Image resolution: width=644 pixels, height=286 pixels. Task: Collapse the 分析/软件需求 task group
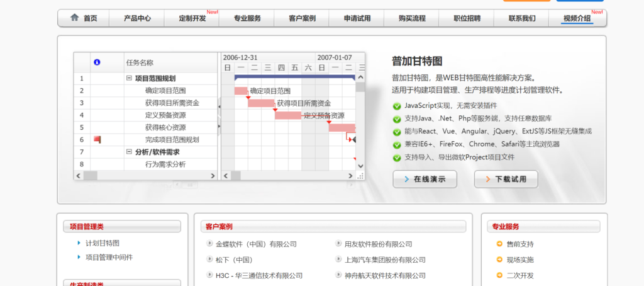[x=129, y=152]
